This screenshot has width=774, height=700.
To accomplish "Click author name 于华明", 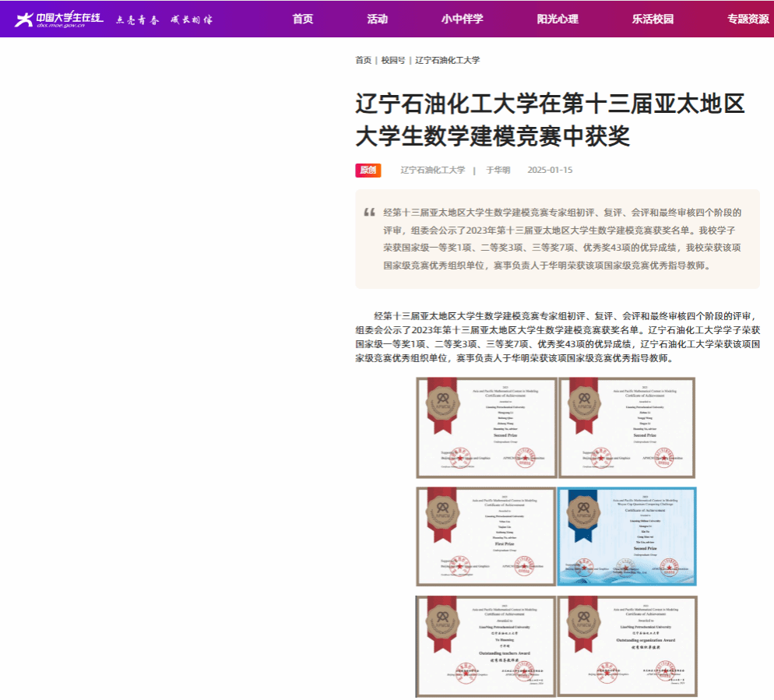I will pyautogui.click(x=498, y=170).
